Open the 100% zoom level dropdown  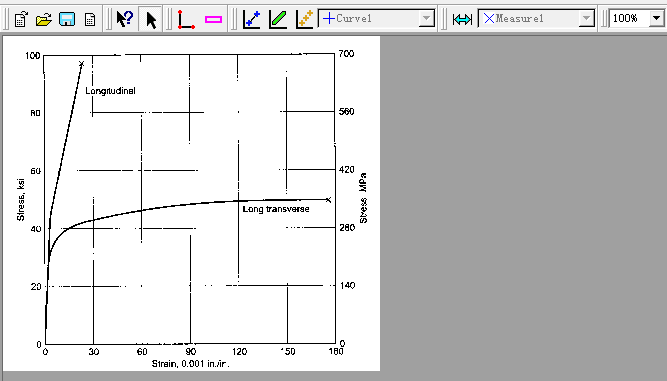click(656, 19)
